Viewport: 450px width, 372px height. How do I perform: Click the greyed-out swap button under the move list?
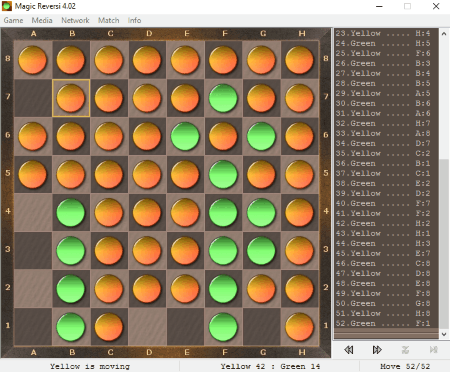point(405,350)
